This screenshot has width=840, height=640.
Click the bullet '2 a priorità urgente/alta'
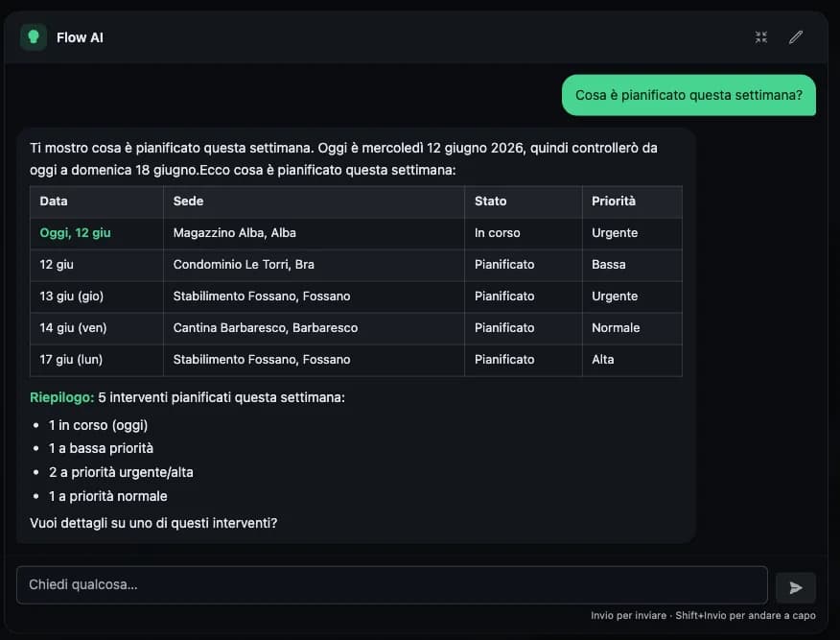tap(121, 472)
